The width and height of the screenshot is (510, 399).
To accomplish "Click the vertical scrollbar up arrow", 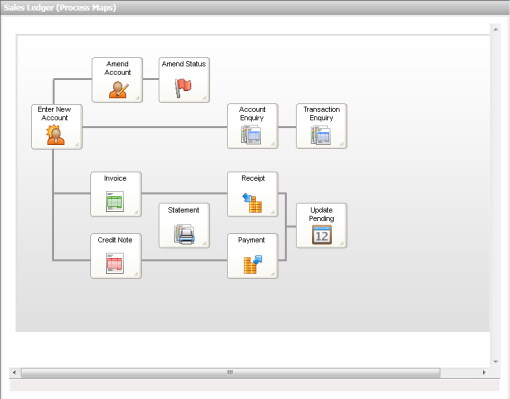I will click(x=495, y=30).
